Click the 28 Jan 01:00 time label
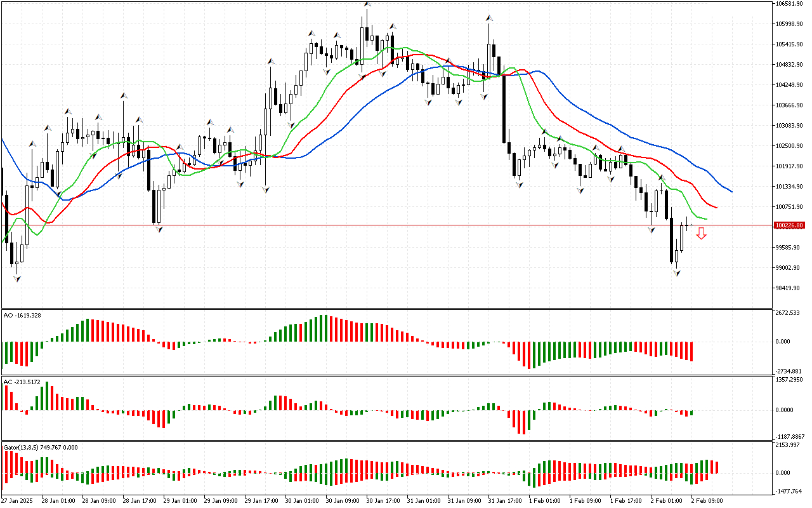The width and height of the screenshot is (812, 508). 58,500
